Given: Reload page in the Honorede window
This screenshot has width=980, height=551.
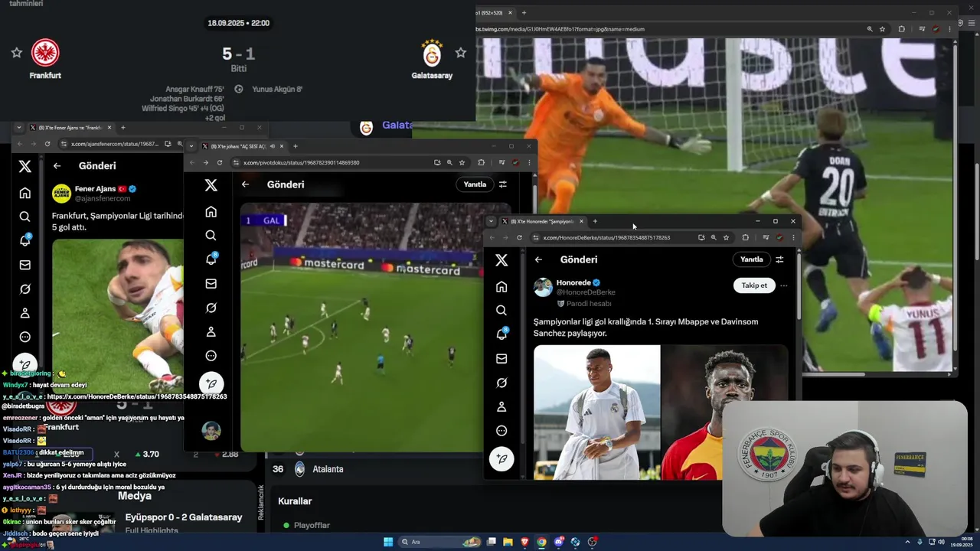Looking at the screenshot, I should [519, 237].
